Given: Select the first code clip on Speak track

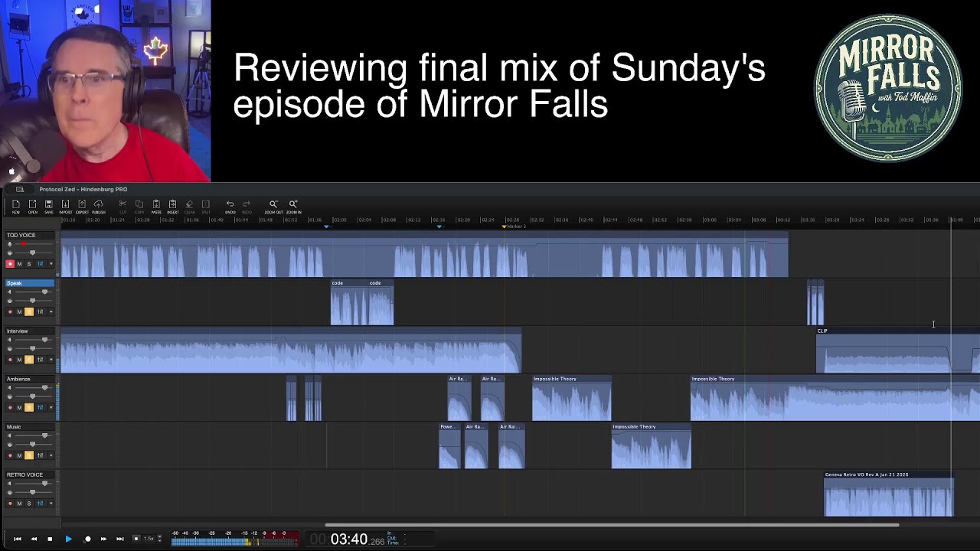Looking at the screenshot, I should tap(348, 302).
